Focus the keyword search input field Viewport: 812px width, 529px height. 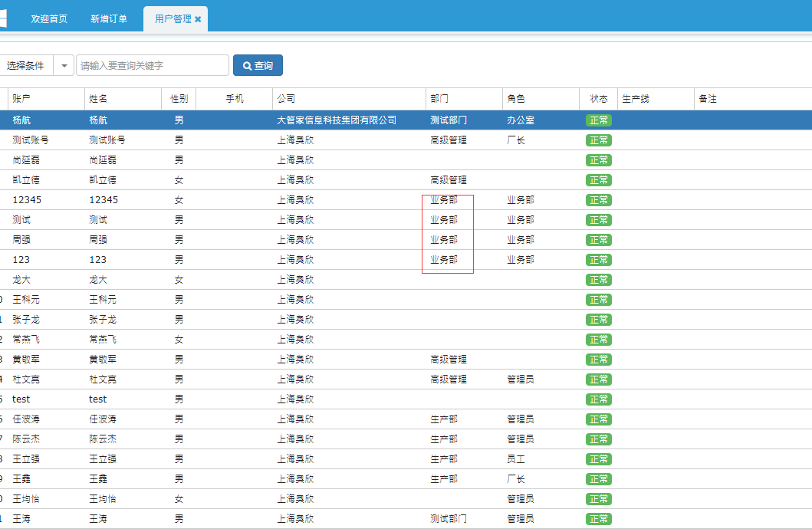click(x=153, y=66)
